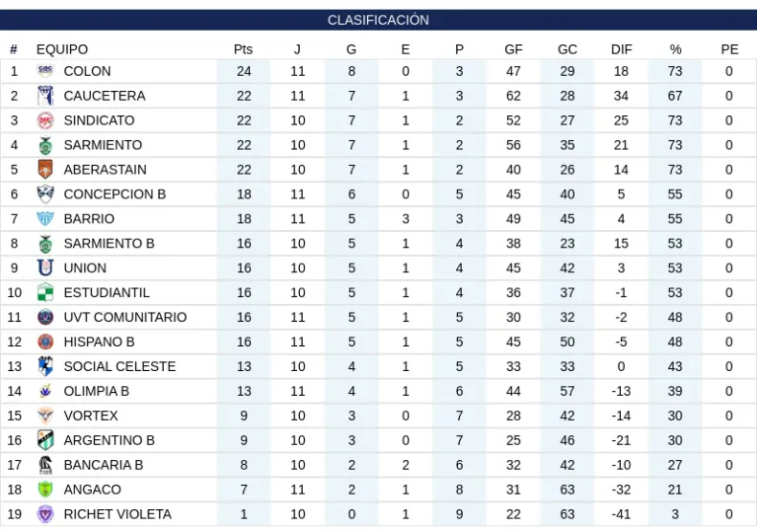Viewport: 757px width, 532px height.
Task: Click the UNION team crest icon
Action: [45, 268]
